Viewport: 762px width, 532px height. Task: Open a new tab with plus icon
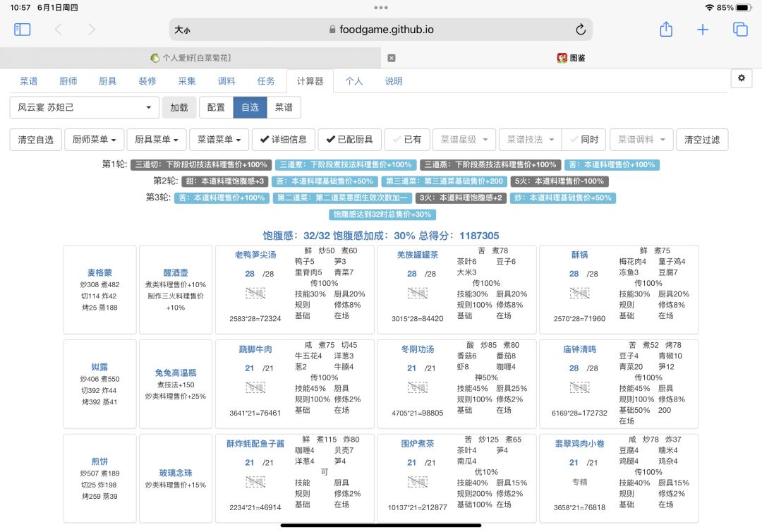pyautogui.click(x=703, y=30)
